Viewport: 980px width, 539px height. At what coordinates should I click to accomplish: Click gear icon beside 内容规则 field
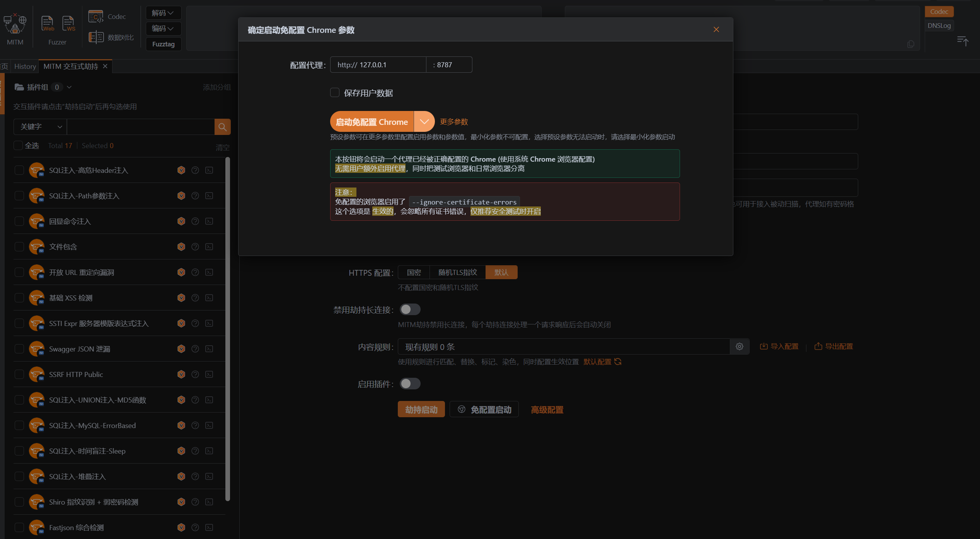(x=740, y=346)
